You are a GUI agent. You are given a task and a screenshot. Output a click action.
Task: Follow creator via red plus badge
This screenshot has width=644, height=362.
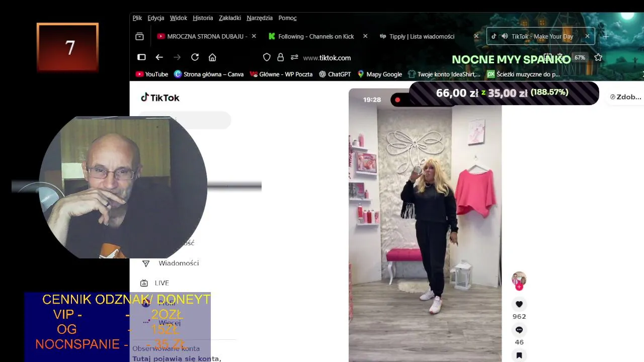(x=519, y=287)
